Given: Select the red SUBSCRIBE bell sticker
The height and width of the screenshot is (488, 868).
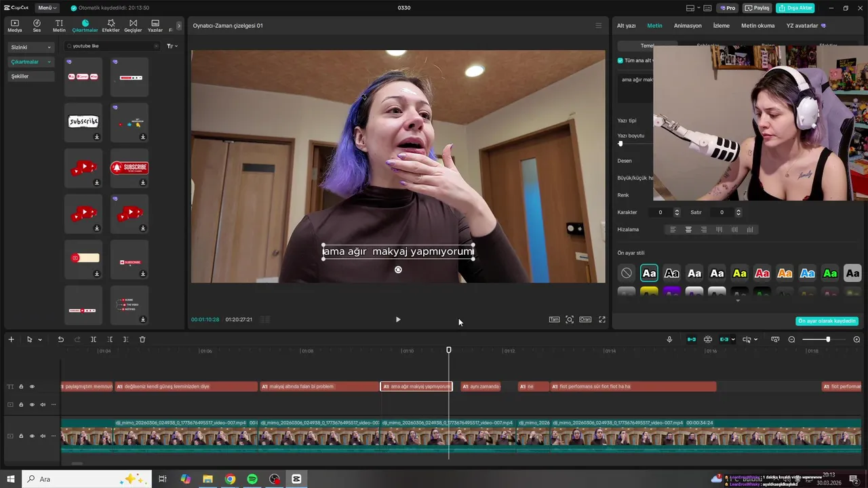Looking at the screenshot, I should (129, 167).
